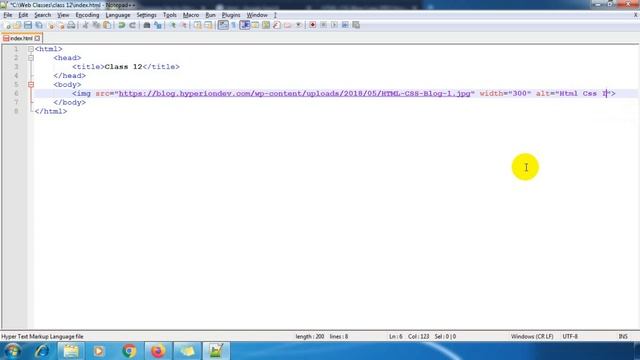
Task: Toggle the Function List panel icon
Action: coord(277,25)
